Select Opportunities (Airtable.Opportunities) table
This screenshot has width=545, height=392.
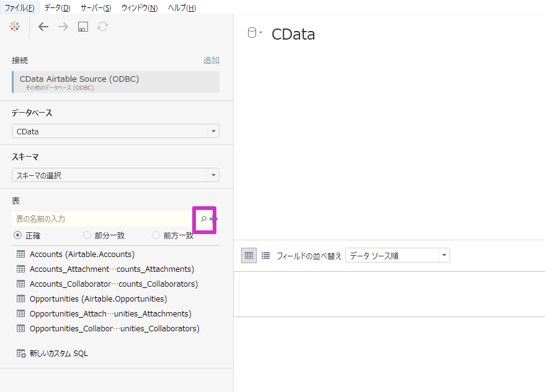pyautogui.click(x=99, y=299)
